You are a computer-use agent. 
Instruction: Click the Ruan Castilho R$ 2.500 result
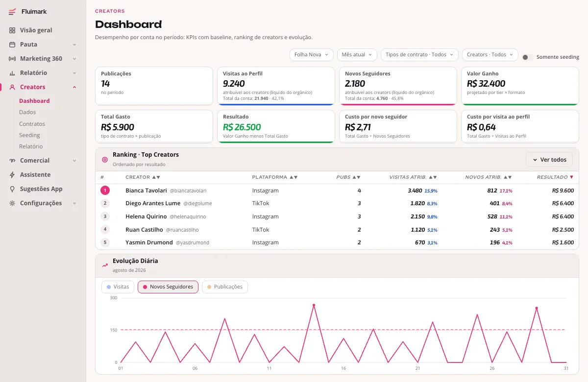coord(563,230)
